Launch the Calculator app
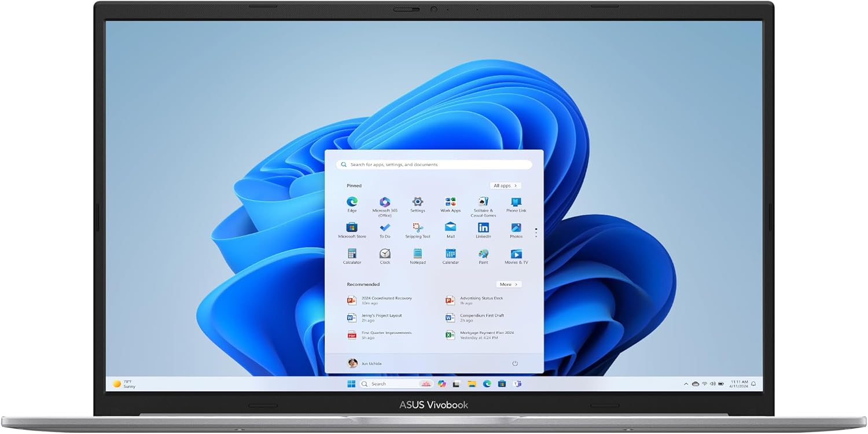The height and width of the screenshot is (434, 868). coord(352,253)
